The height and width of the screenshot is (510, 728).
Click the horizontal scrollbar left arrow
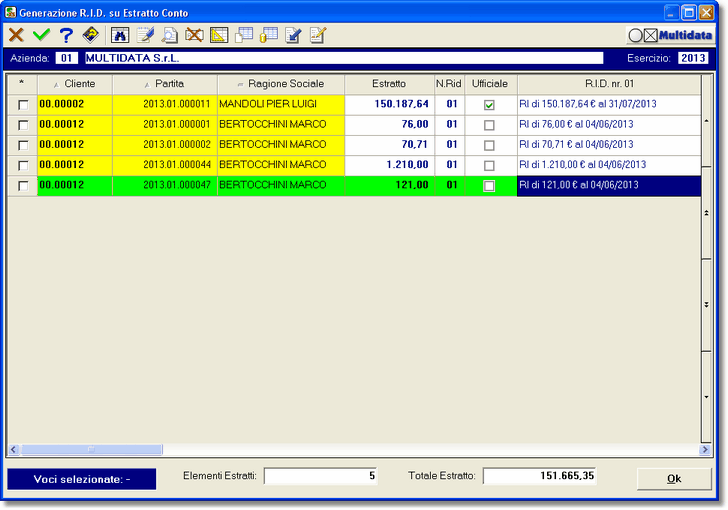click(x=13, y=449)
